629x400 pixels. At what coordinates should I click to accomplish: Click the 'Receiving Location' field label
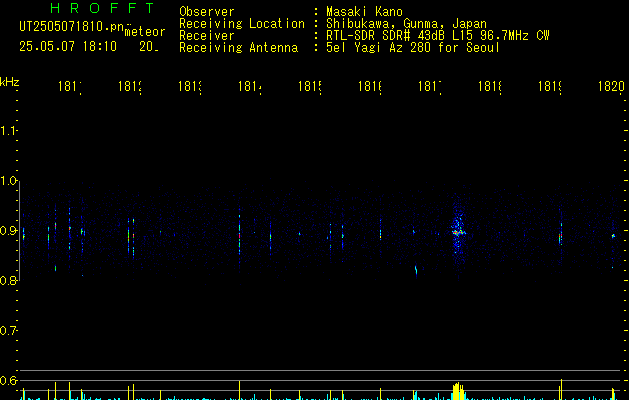pyautogui.click(x=242, y=23)
